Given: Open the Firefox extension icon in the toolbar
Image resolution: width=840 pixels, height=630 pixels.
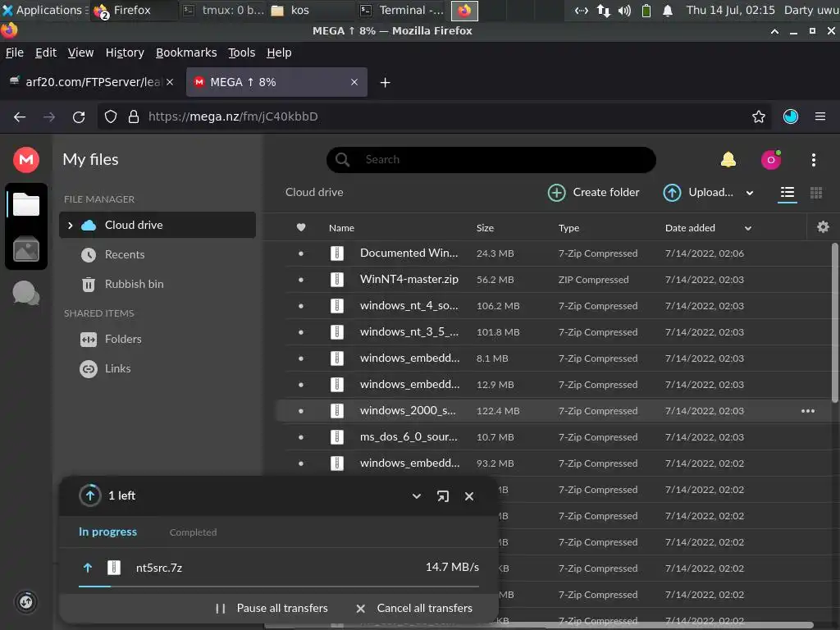Looking at the screenshot, I should coord(790,116).
